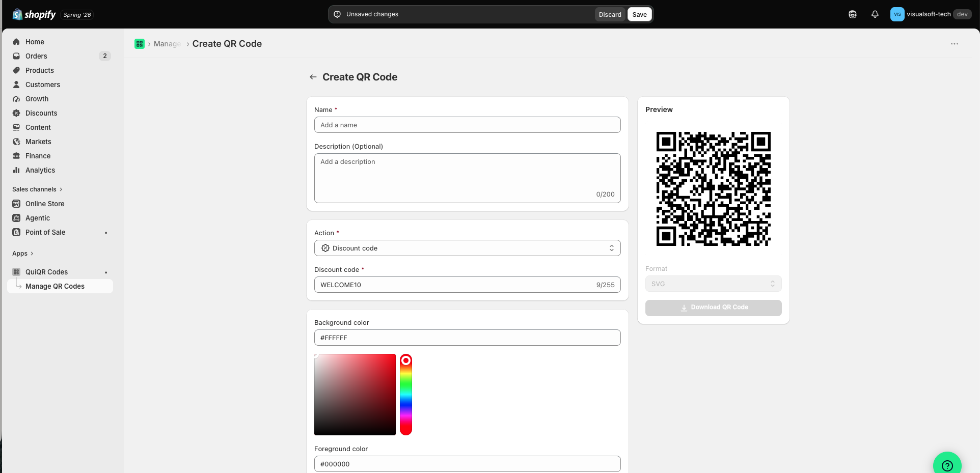This screenshot has height=473, width=980.
Task: Click the Background color hex field
Action: (468, 338)
